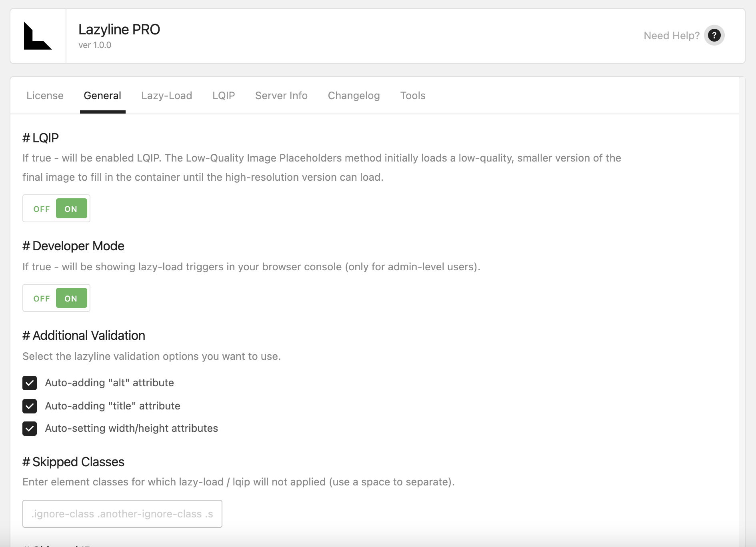Set Developer Mode to ON
Viewport: 756px width, 547px height.
pyautogui.click(x=71, y=298)
